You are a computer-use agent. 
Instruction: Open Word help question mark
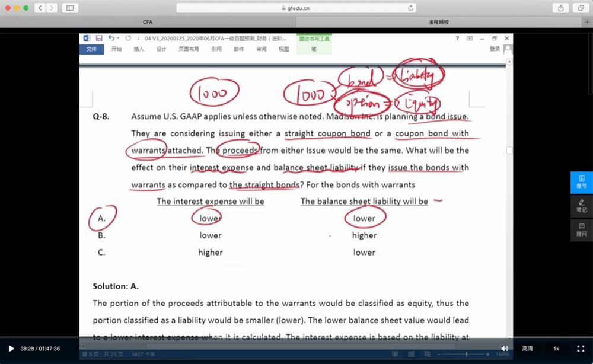click(457, 38)
